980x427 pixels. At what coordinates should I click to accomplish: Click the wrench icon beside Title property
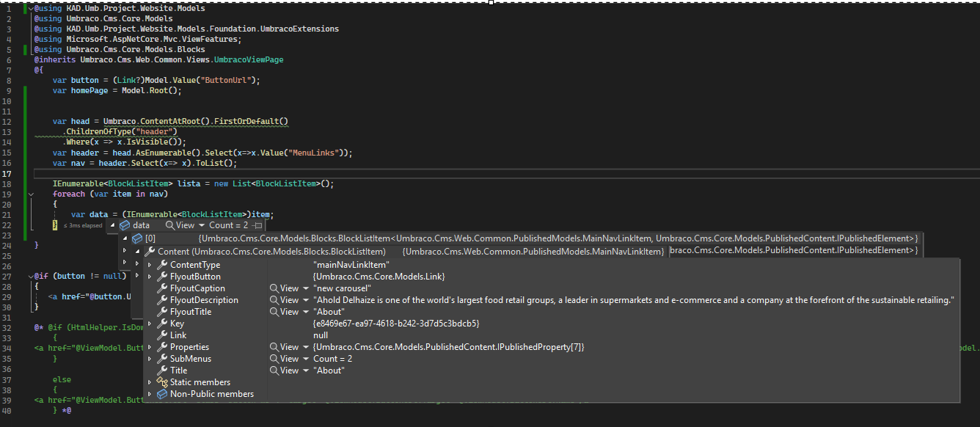click(x=162, y=371)
